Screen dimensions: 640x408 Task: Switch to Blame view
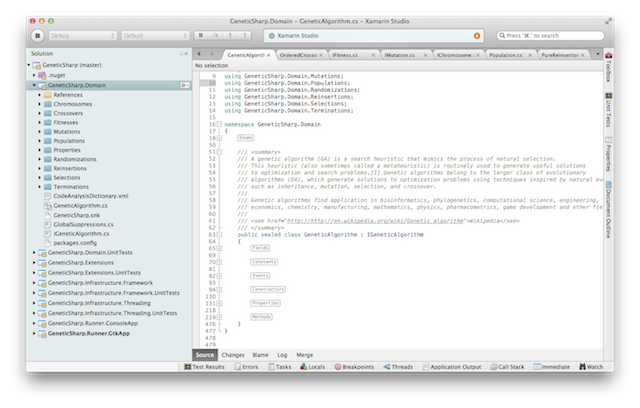(x=260, y=355)
